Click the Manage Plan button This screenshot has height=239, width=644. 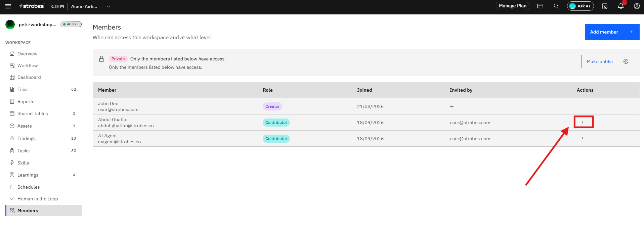pos(512,6)
